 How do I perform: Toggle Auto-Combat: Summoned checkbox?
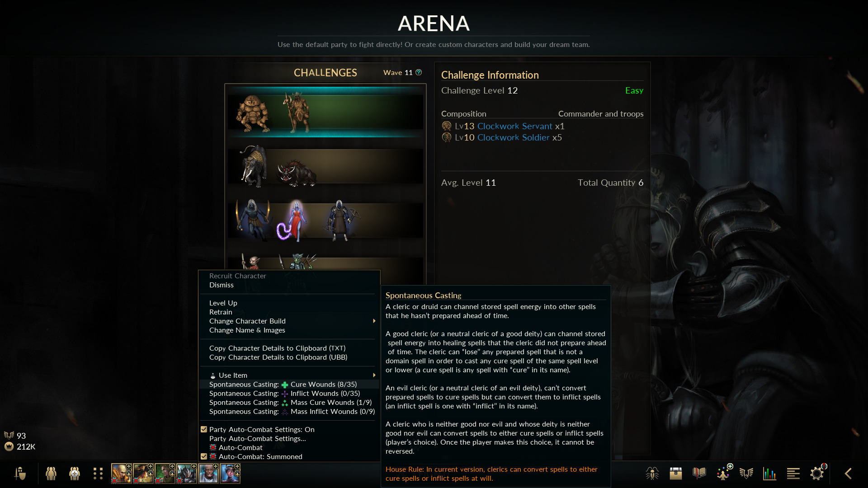pyautogui.click(x=204, y=456)
